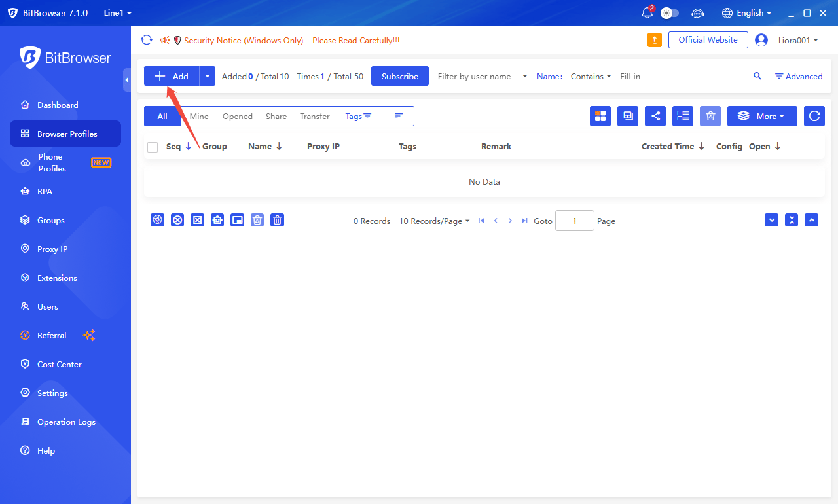This screenshot has height=504, width=838.
Task: Click the Goto page number field
Action: [x=574, y=221]
